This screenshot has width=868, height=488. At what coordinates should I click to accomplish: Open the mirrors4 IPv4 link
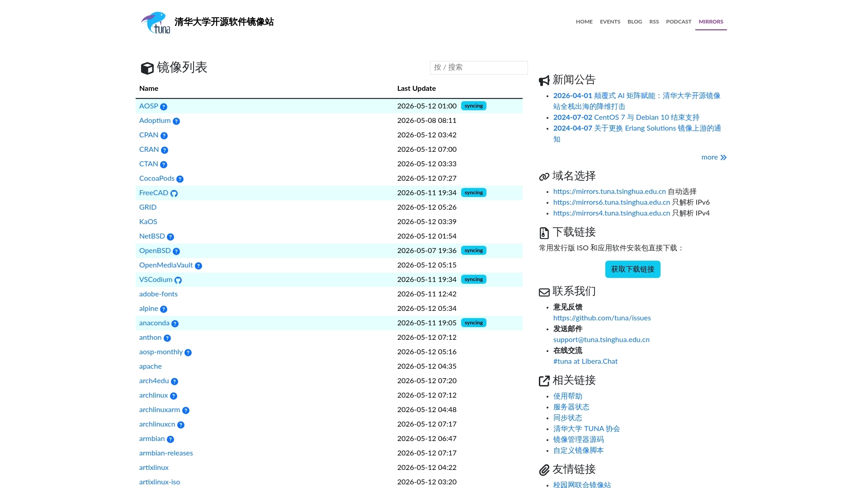click(x=612, y=213)
